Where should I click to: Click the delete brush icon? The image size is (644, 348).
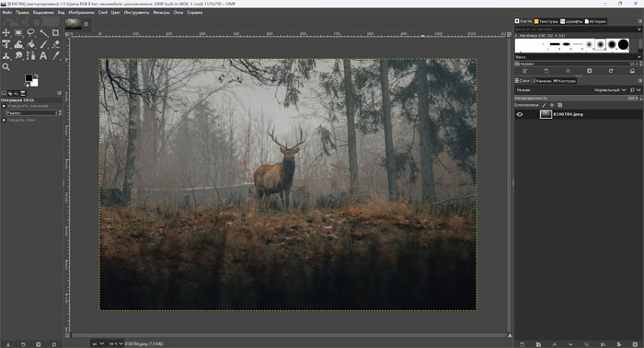(590, 71)
